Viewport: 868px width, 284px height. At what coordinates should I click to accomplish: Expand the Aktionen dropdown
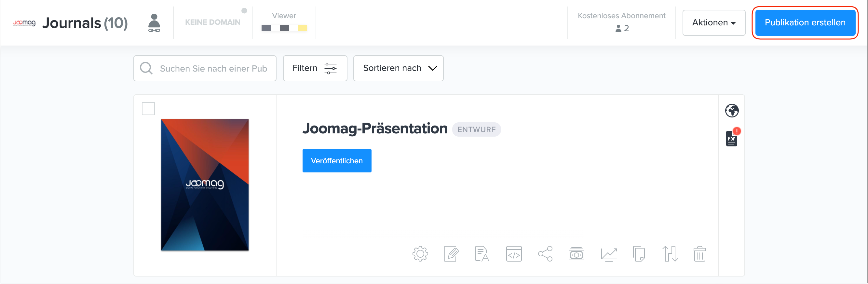pos(713,23)
